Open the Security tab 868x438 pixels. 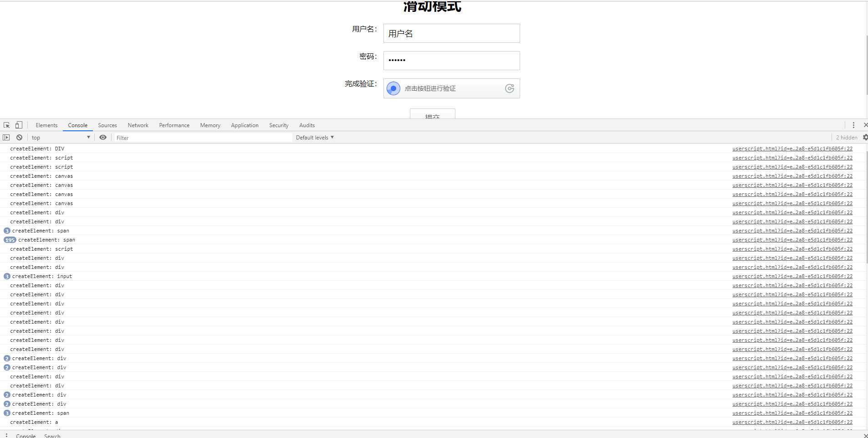click(279, 125)
